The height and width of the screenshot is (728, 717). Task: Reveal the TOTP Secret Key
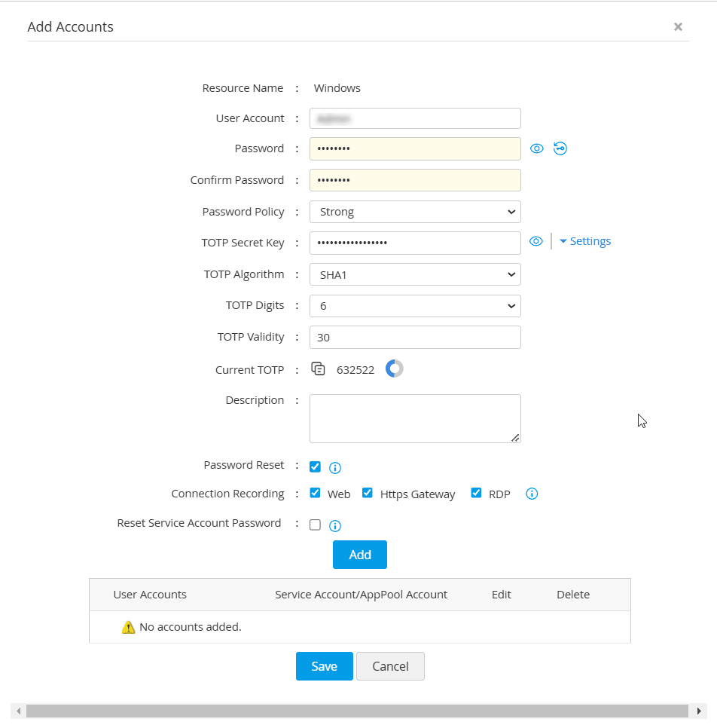536,241
